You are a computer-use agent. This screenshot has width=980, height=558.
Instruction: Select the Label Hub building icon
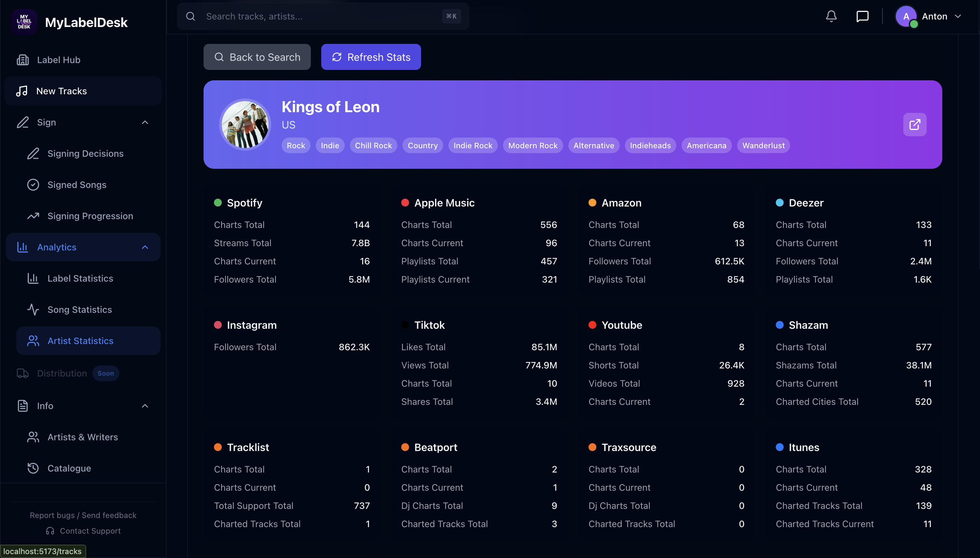click(x=22, y=60)
